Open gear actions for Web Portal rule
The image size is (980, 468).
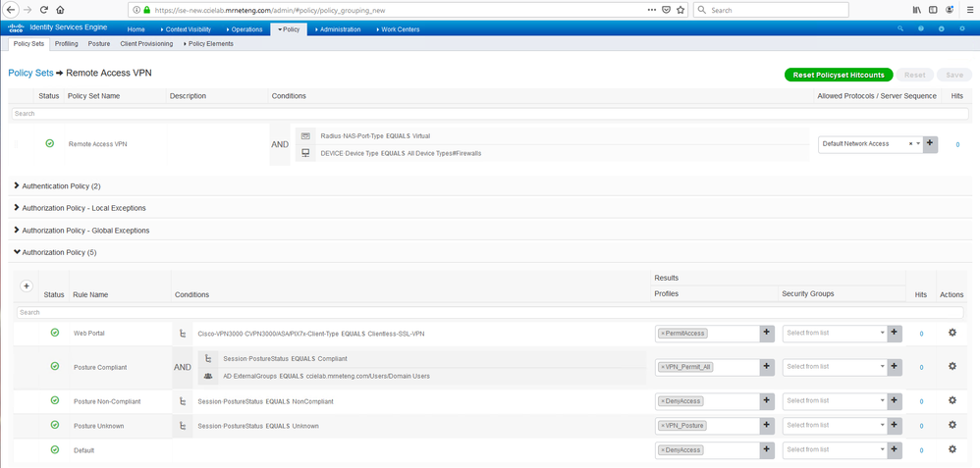pyautogui.click(x=952, y=333)
